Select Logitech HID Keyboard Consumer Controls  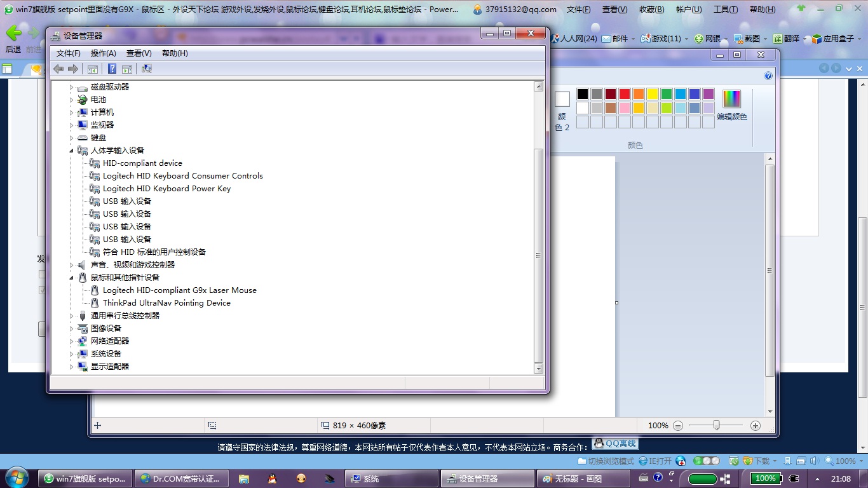tap(183, 176)
